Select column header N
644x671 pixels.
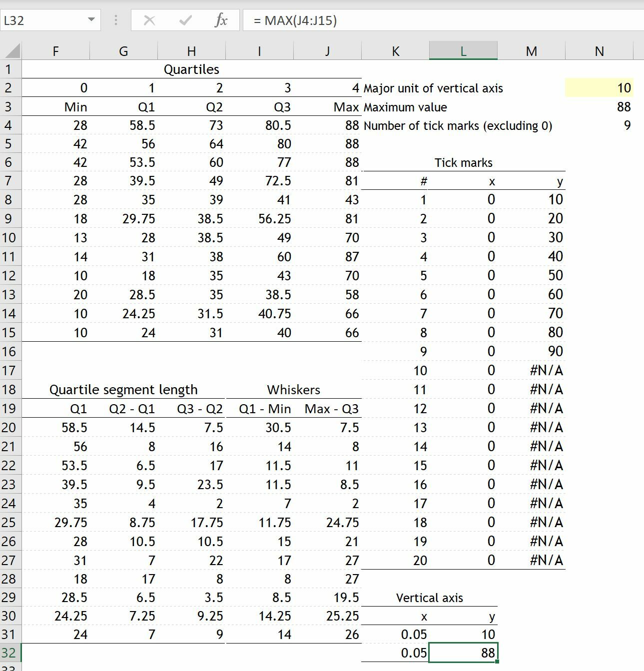coord(599,50)
